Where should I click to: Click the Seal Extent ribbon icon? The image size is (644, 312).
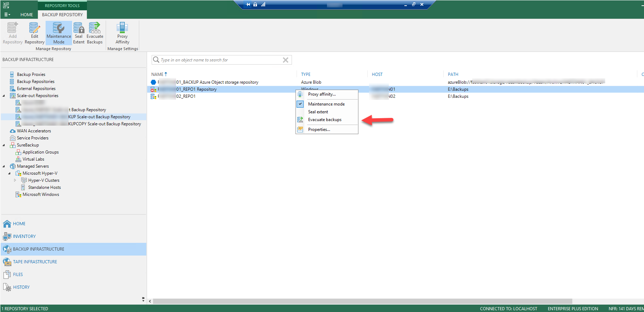click(78, 33)
